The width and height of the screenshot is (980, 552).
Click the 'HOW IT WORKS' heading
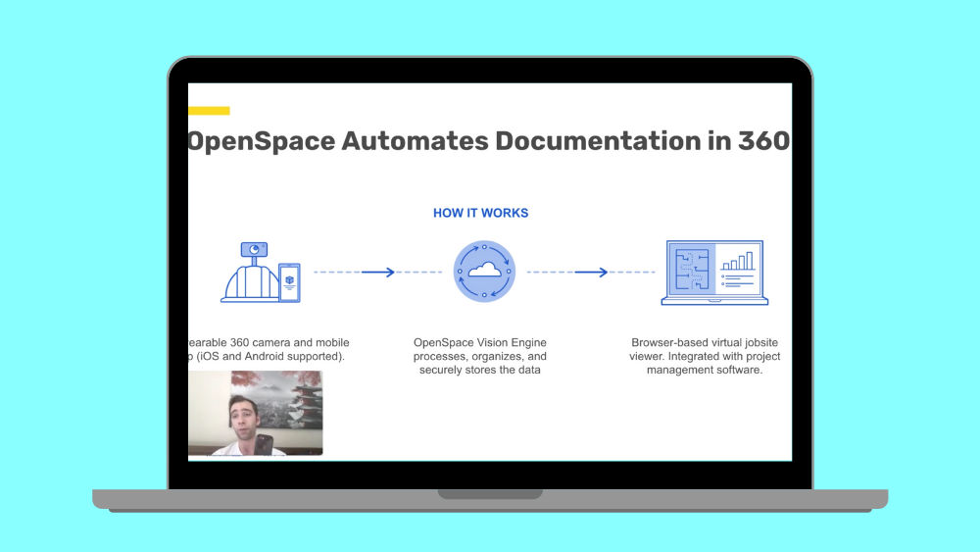click(x=480, y=213)
